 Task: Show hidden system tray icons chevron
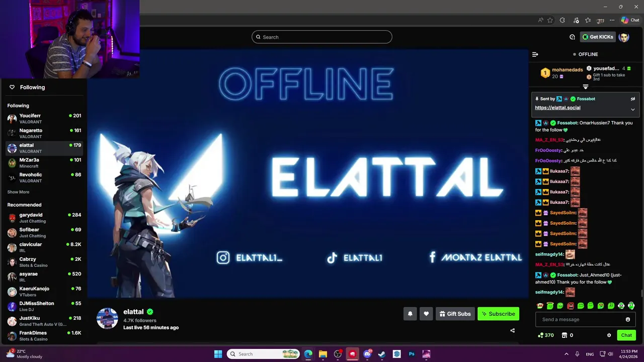566,354
